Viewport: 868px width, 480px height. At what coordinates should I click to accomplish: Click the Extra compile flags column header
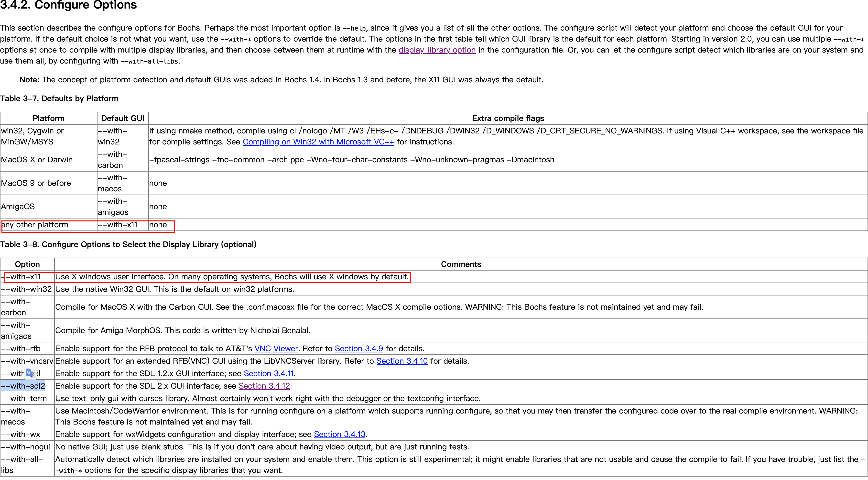click(x=508, y=118)
